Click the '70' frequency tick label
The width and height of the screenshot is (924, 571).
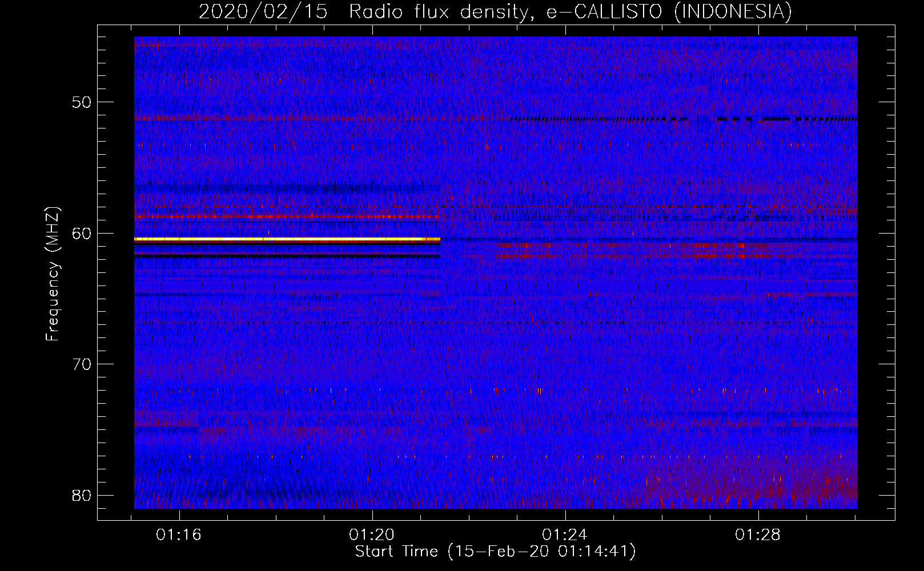[x=82, y=364]
